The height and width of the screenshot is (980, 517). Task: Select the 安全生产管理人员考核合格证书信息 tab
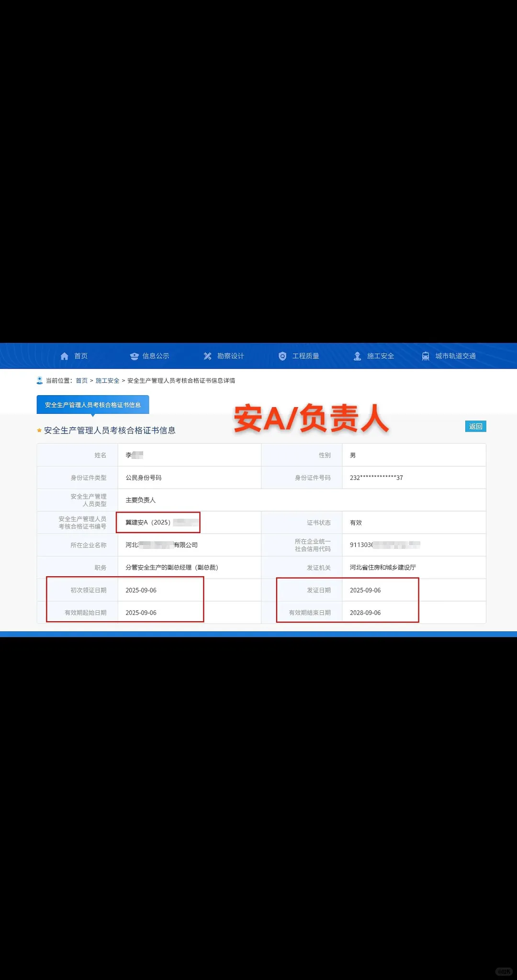click(93, 405)
